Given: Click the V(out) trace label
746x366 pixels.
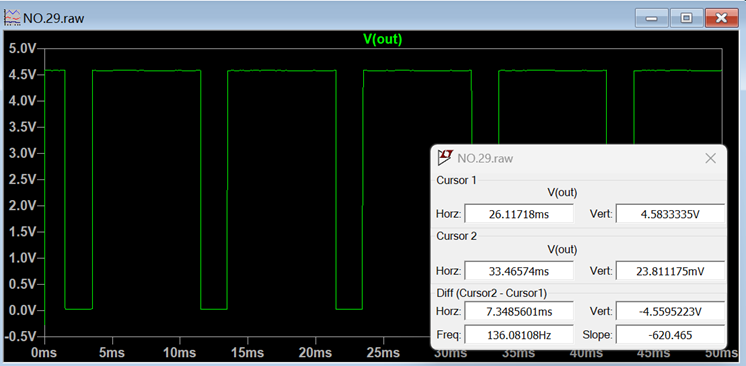Looking at the screenshot, I should (x=383, y=40).
